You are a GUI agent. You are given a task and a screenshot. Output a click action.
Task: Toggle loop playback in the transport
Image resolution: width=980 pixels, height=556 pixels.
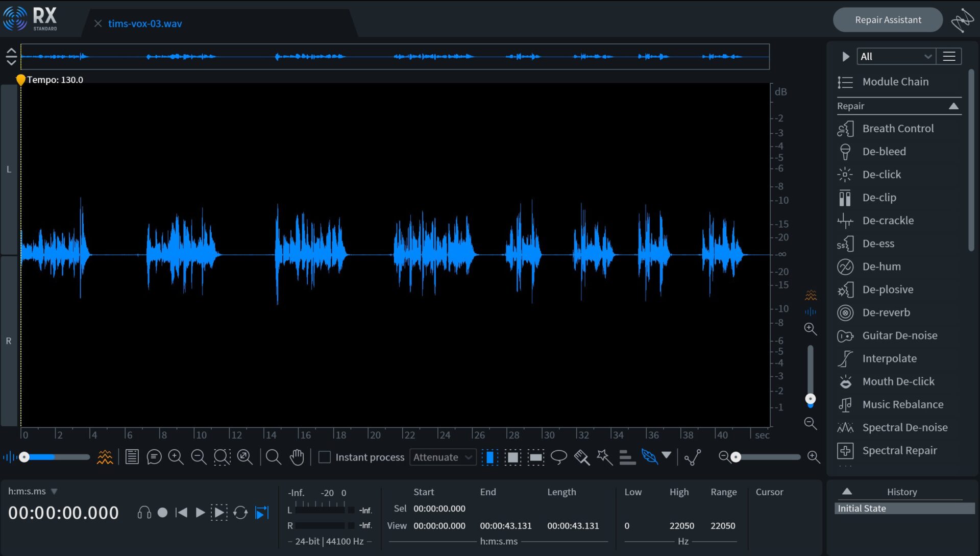pyautogui.click(x=240, y=513)
